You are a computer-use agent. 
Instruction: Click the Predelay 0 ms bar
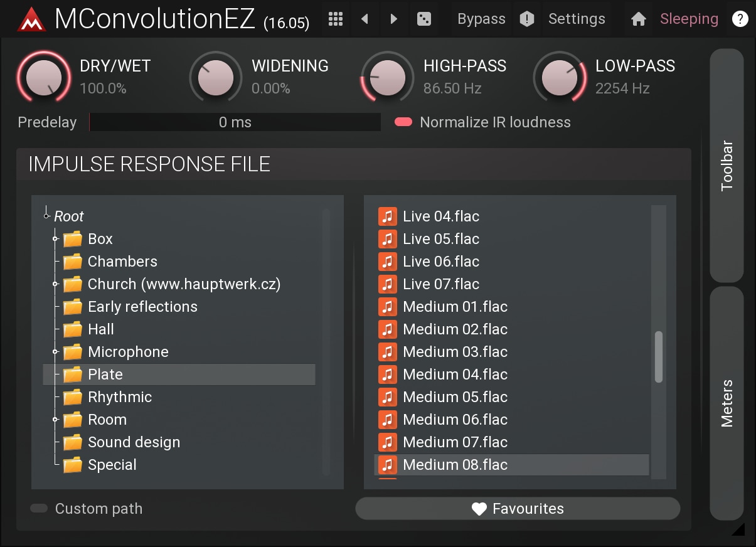point(235,122)
